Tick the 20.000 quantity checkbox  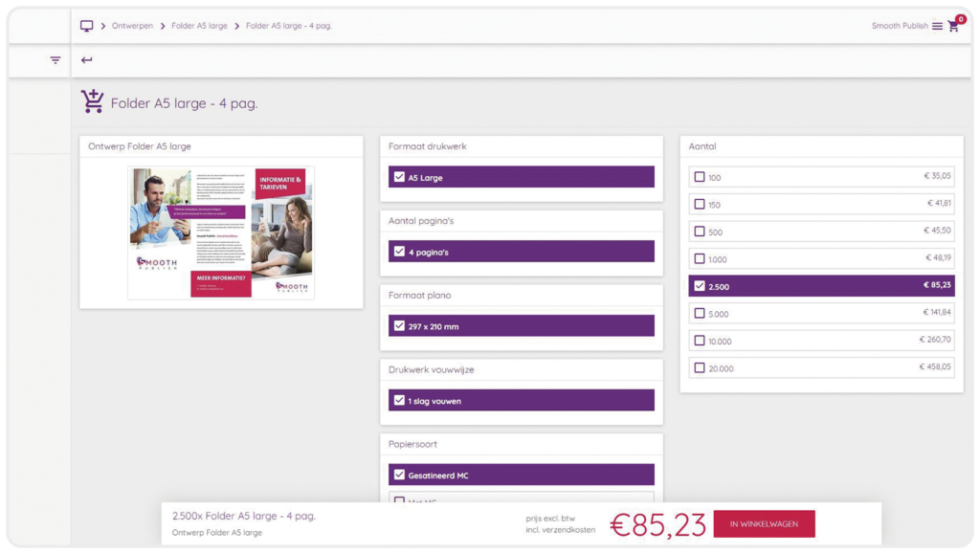pos(700,367)
